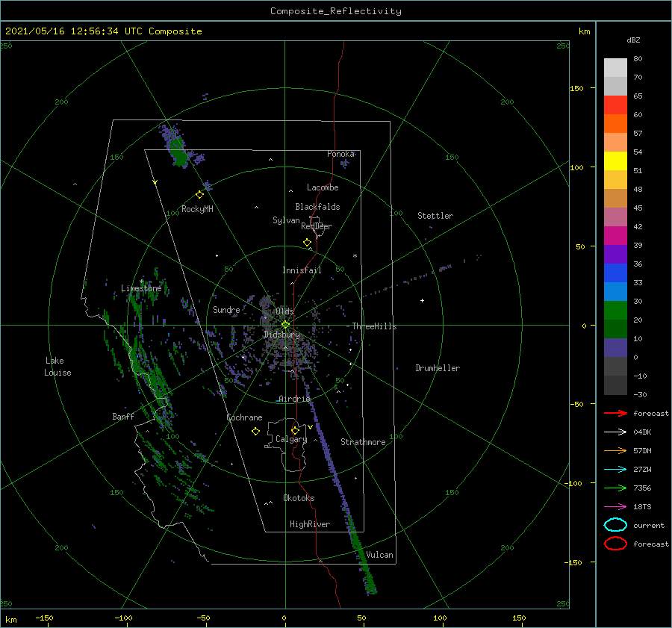Click the Ponoka label

(x=340, y=154)
